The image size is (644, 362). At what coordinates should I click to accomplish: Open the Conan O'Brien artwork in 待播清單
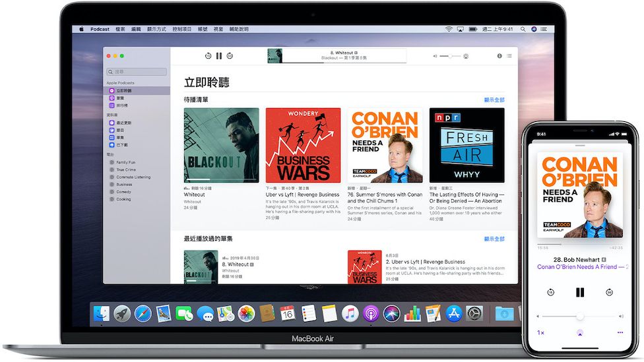pos(385,145)
